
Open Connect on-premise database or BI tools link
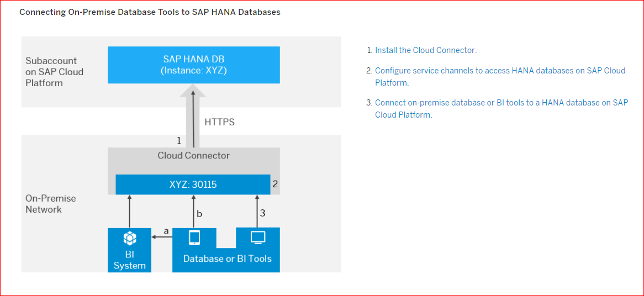tap(502, 109)
